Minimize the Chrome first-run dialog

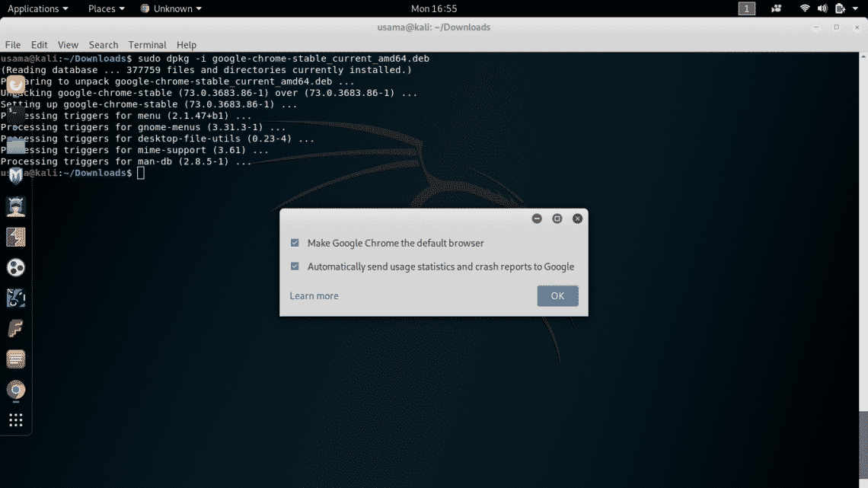(537, 218)
